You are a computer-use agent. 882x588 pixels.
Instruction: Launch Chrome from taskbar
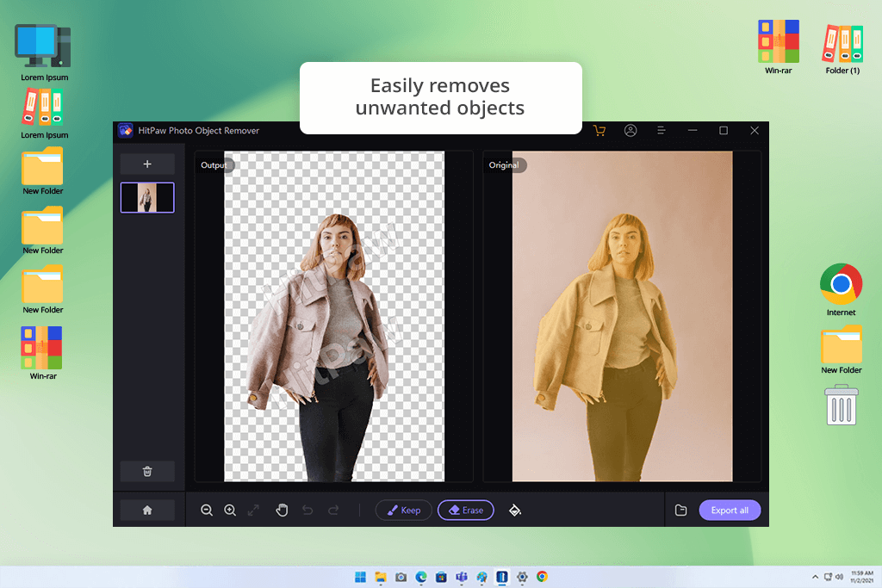(x=543, y=577)
